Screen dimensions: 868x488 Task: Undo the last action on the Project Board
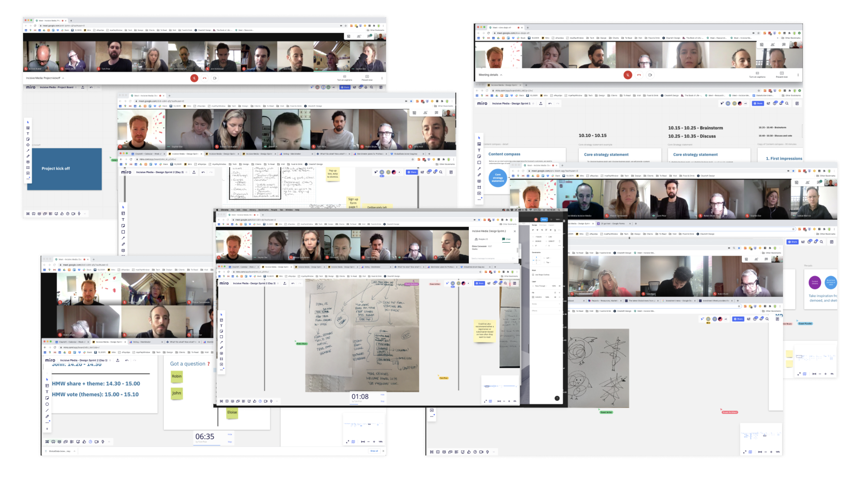pyautogui.click(x=91, y=87)
